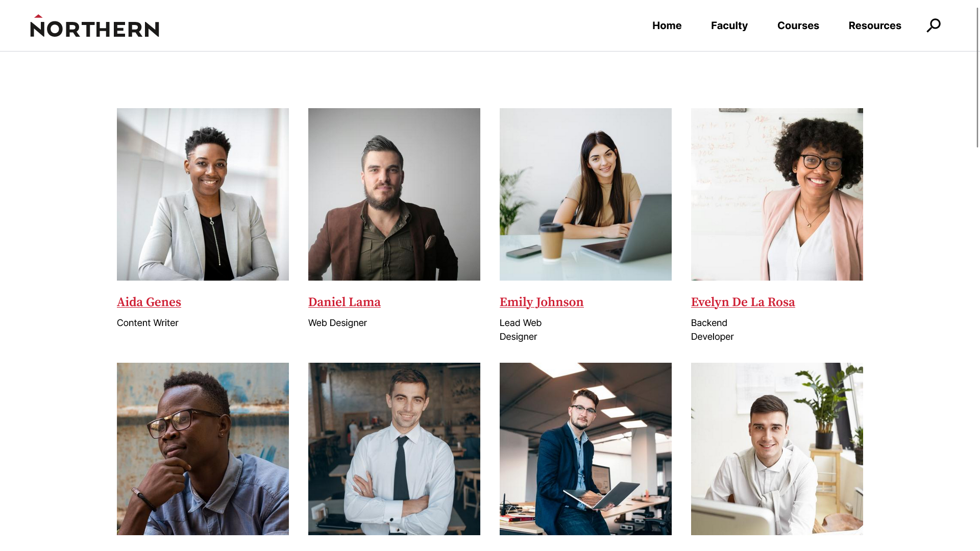Click Aida Genes portrait photo
980x551 pixels.
(x=203, y=194)
